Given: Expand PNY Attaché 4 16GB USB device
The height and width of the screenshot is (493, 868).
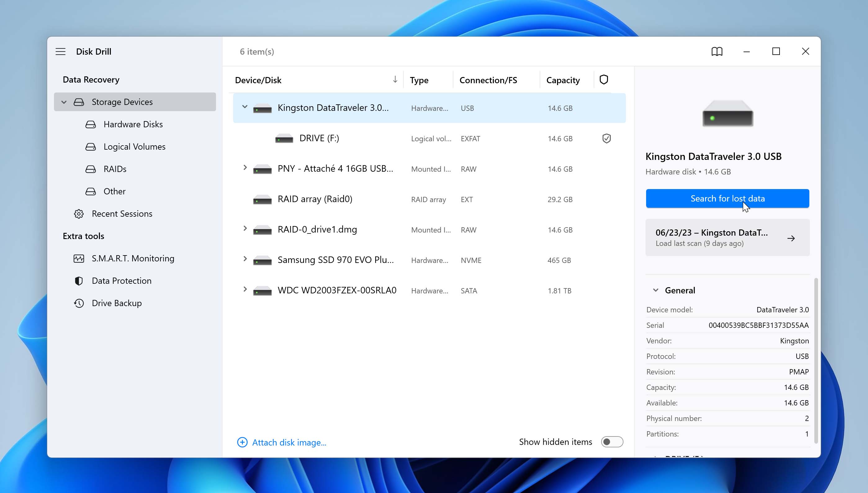Looking at the screenshot, I should (x=245, y=168).
